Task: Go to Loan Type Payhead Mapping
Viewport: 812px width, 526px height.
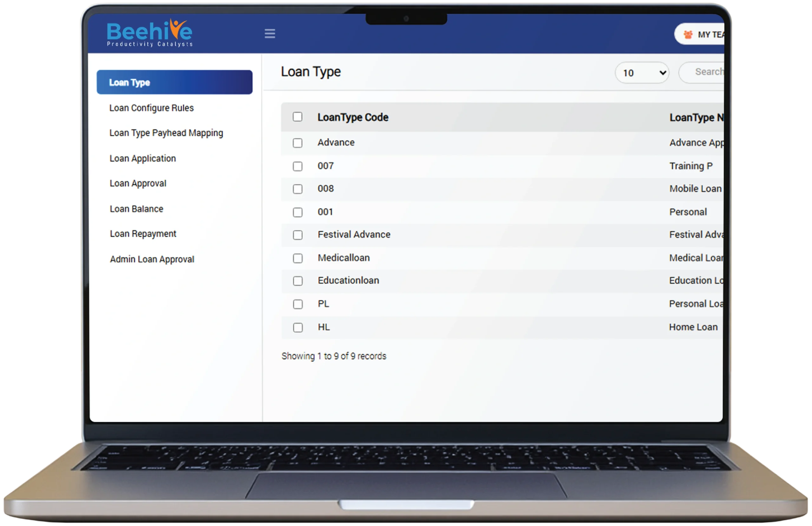Action: click(x=166, y=133)
